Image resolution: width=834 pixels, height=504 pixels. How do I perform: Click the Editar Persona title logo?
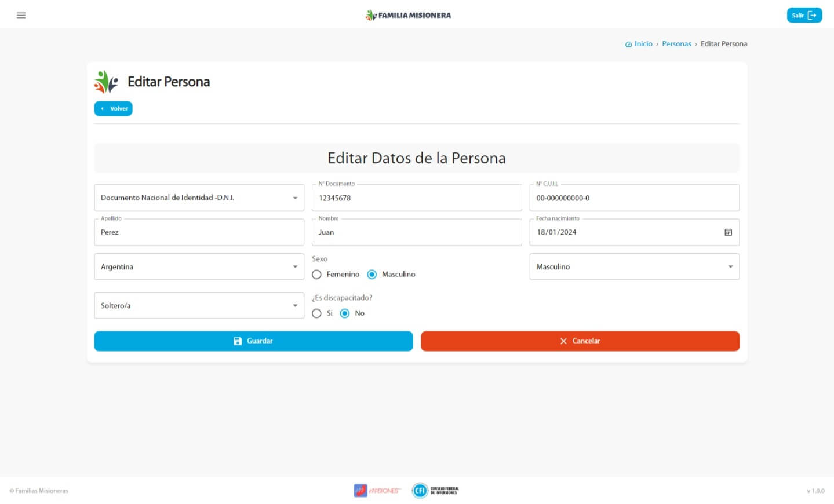[106, 82]
